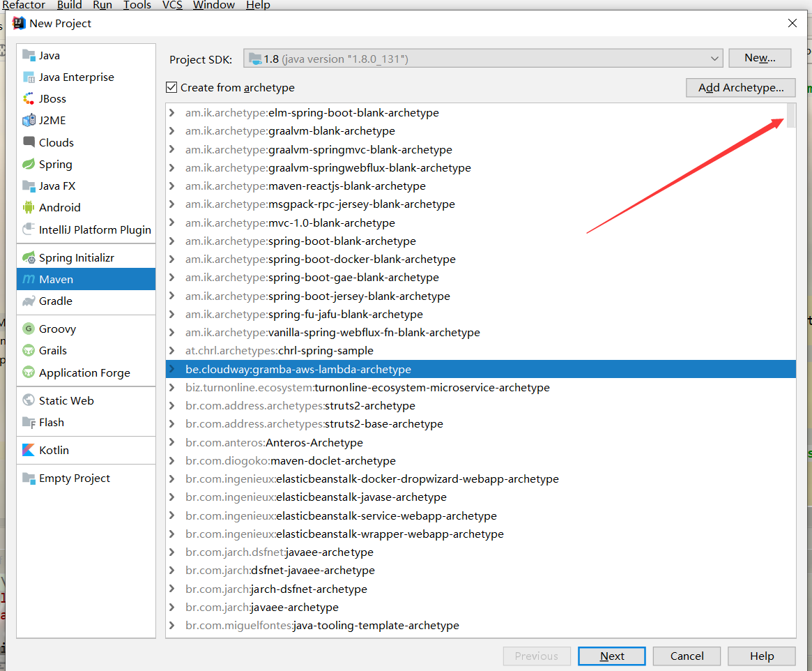Open the Tools menu

137,5
